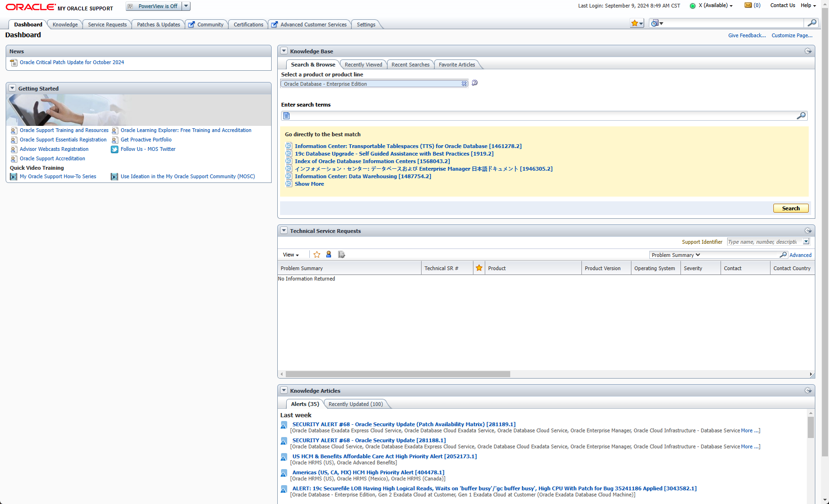The height and width of the screenshot is (504, 829).
Task: Open Oracle Support Essentials Registration link
Action: [x=63, y=140]
